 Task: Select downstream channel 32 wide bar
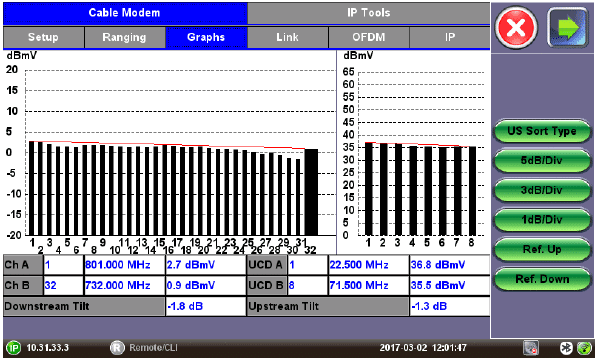(311, 192)
